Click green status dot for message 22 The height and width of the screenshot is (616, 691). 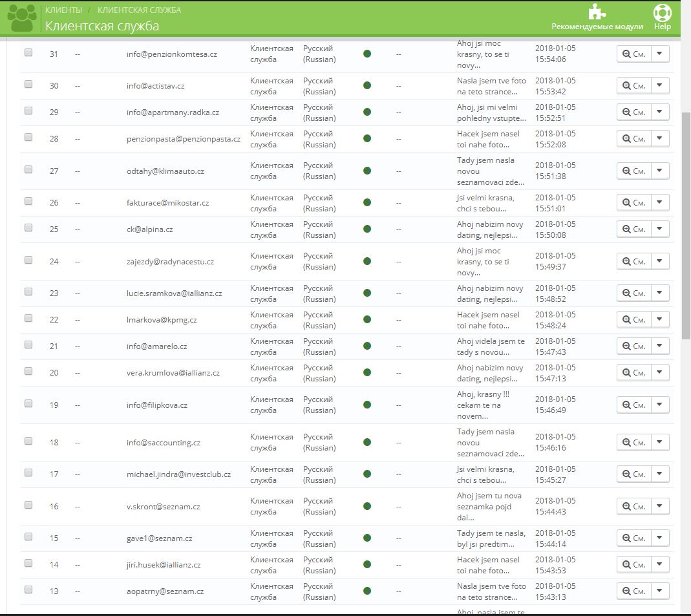[367, 319]
